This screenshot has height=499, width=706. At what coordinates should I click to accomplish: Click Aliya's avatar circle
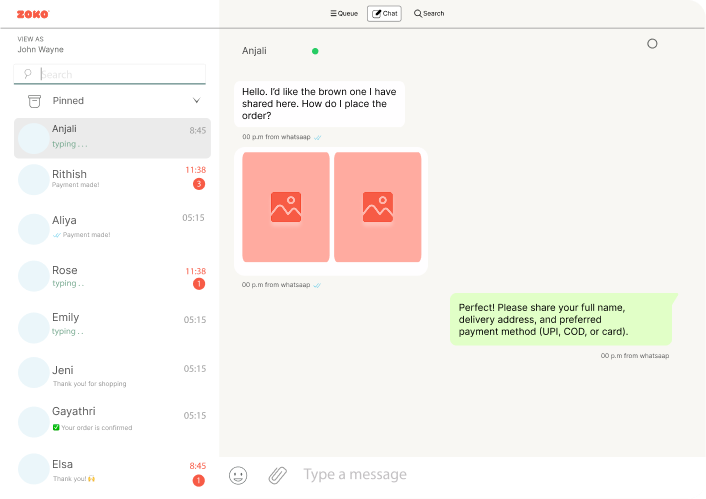34,229
